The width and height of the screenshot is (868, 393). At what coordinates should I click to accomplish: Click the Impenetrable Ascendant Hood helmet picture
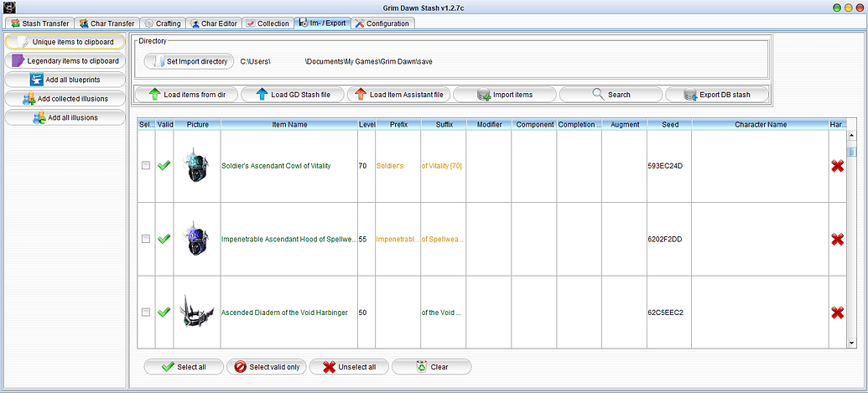198,239
